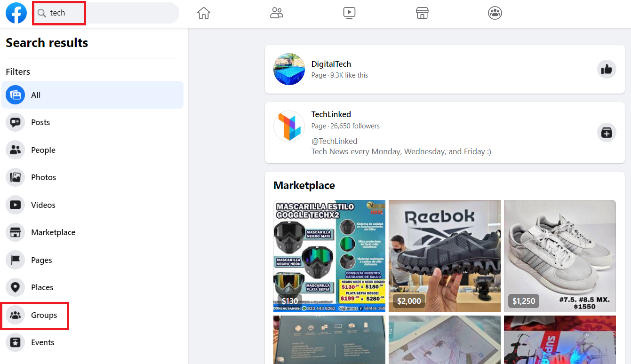Select the All filter label
The height and width of the screenshot is (364, 631).
[x=36, y=95]
